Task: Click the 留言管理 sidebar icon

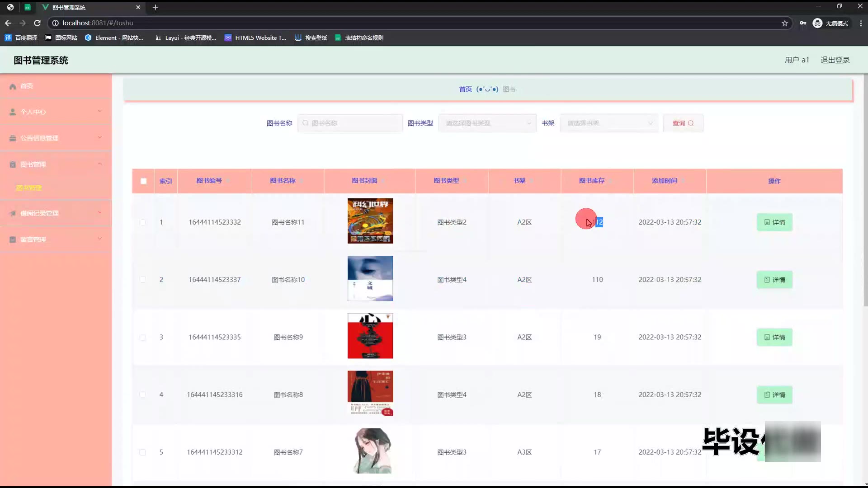Action: [x=13, y=239]
